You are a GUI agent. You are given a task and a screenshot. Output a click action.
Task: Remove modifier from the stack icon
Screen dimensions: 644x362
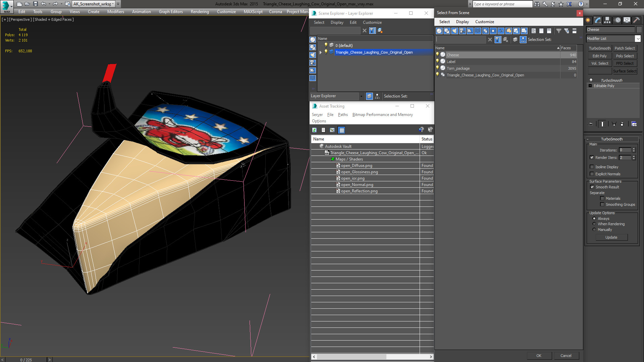coord(622,124)
